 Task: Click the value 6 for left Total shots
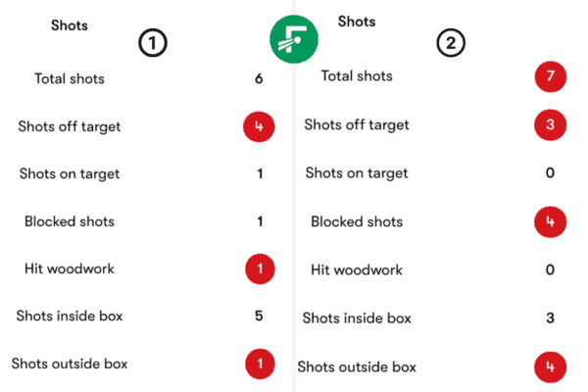[x=259, y=78]
